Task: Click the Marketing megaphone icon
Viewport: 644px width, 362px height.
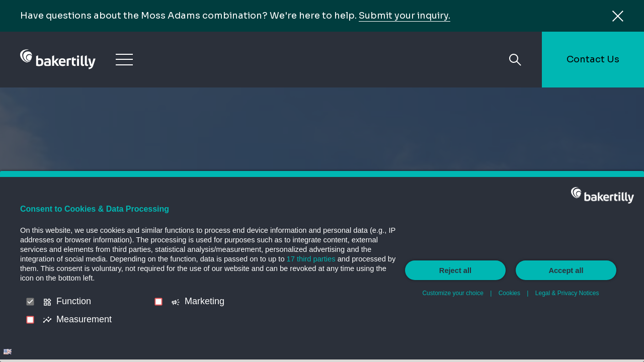Action: (x=176, y=302)
